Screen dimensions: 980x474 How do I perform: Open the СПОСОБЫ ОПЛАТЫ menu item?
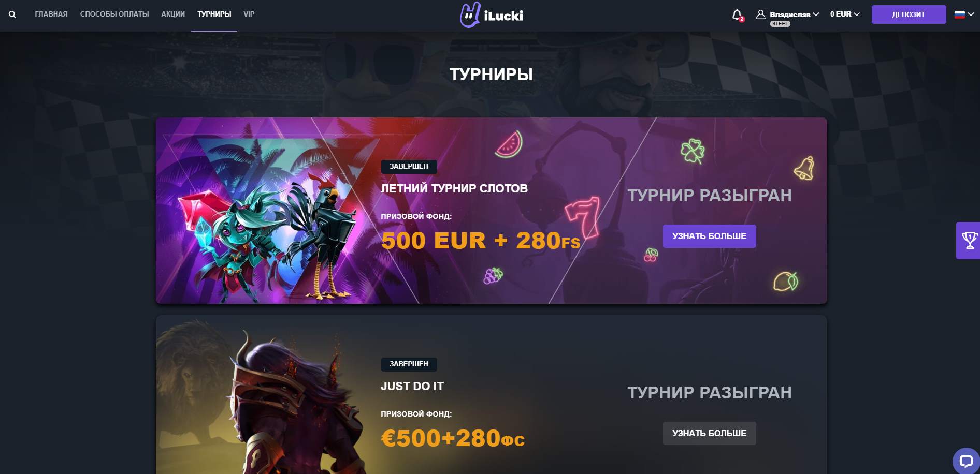(x=114, y=14)
